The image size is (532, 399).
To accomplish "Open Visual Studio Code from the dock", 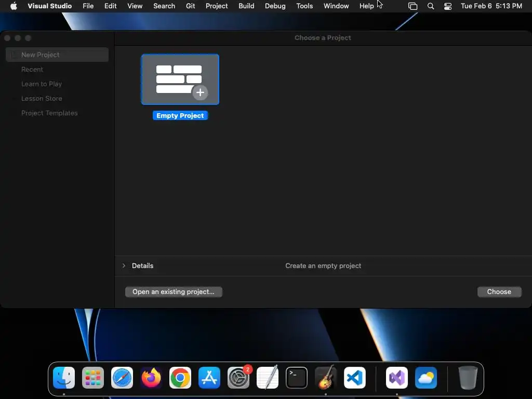I will 355,378.
